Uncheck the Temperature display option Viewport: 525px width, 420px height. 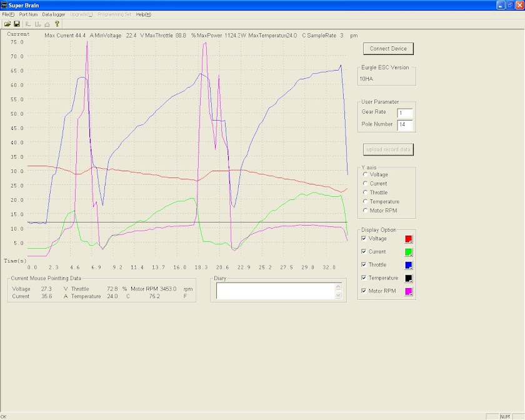364,277
